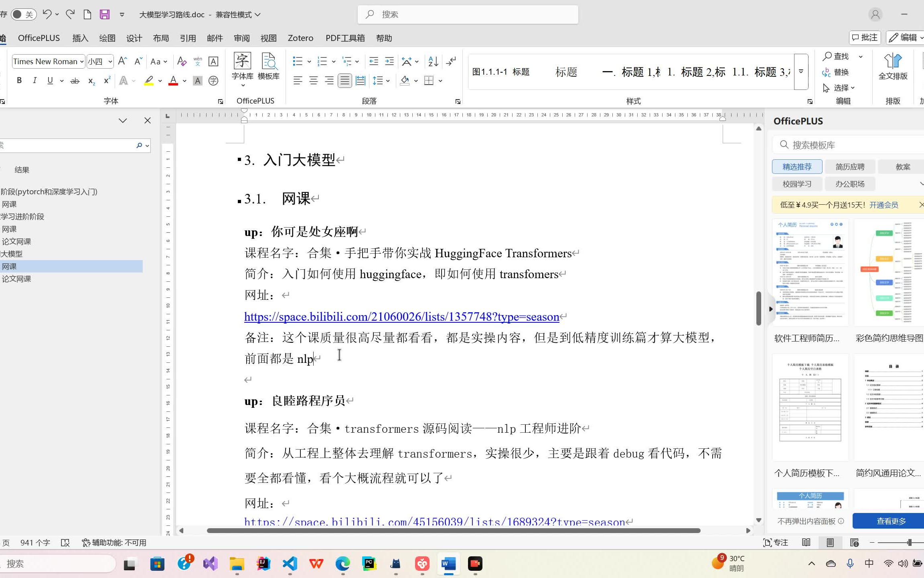Screen dimensions: 924x578
Task: Switch to the 布局 ribbon tab
Action: coord(161,38)
